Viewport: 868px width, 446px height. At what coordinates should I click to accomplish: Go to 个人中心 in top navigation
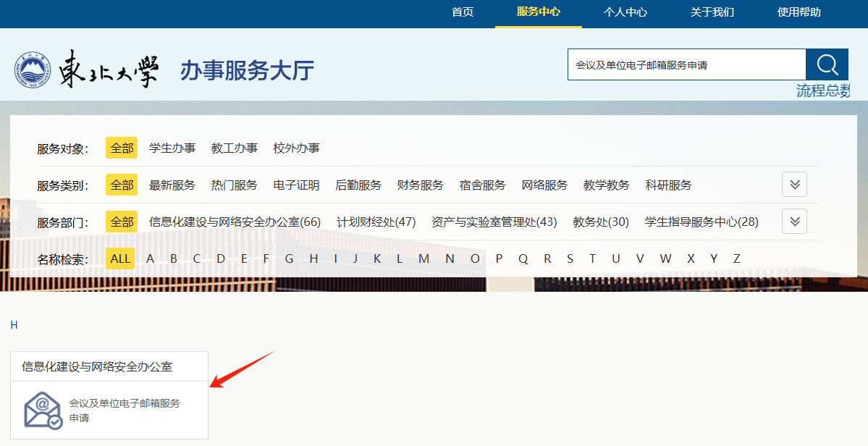pos(625,12)
